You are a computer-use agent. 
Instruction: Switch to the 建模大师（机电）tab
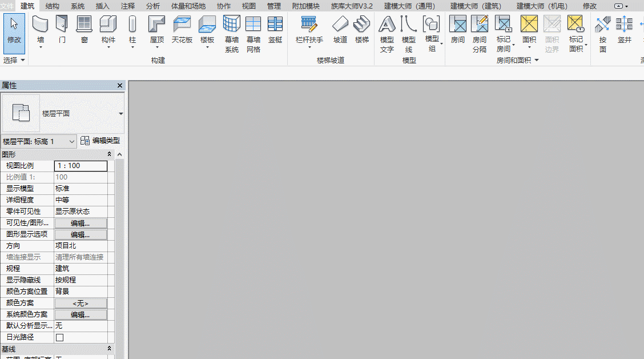pyautogui.click(x=542, y=6)
